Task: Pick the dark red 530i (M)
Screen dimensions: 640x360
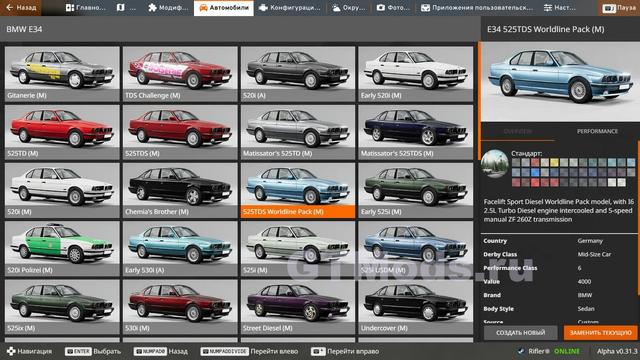Action: 180,307
